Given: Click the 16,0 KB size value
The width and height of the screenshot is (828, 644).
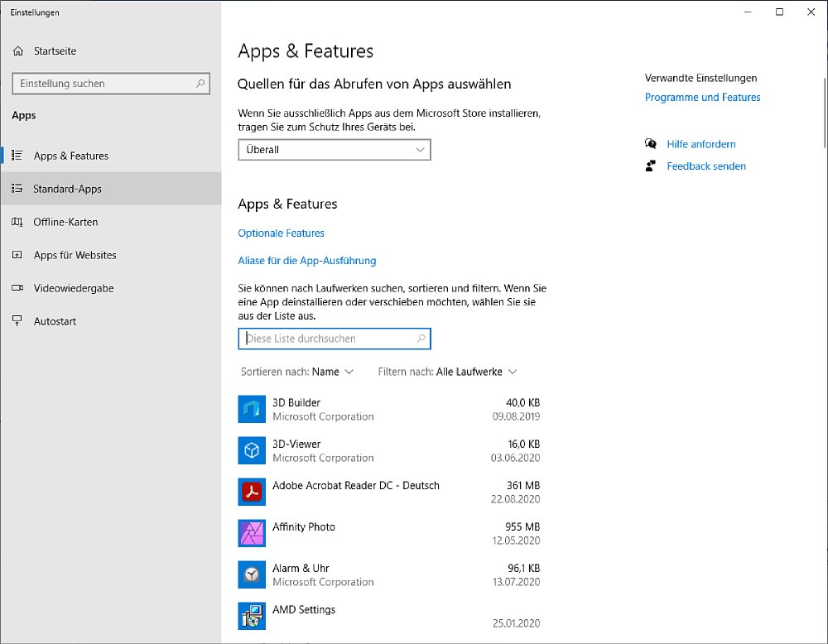Looking at the screenshot, I should 524,444.
